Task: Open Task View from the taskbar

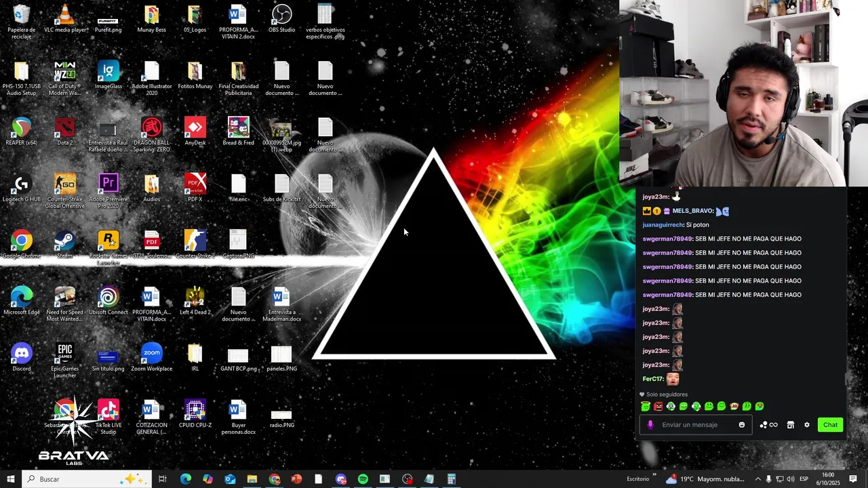Action: click(x=163, y=479)
